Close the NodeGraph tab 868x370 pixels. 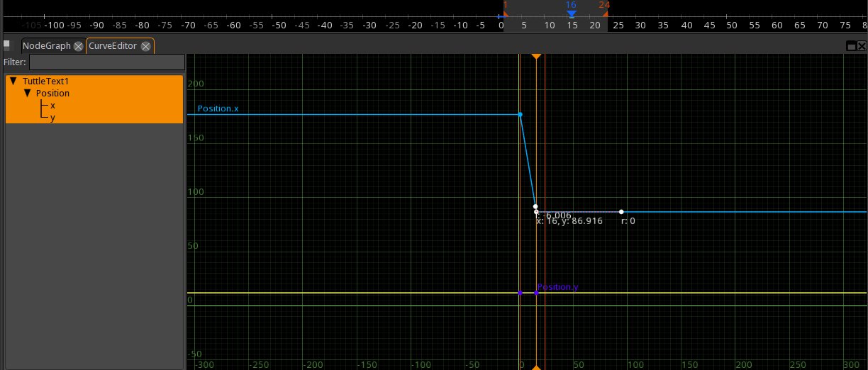tap(79, 46)
